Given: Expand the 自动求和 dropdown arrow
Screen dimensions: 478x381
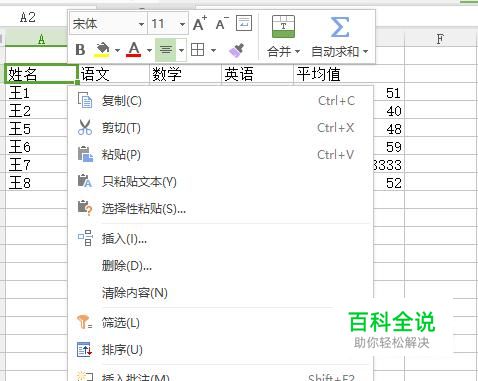Looking at the screenshot, I should [365, 52].
